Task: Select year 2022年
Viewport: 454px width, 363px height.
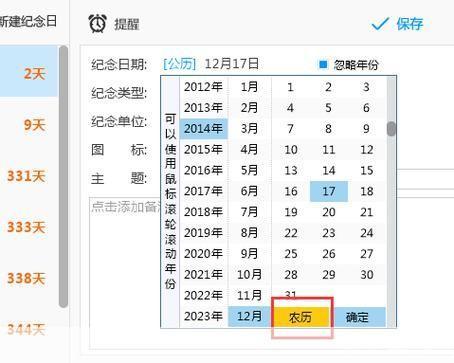Action: point(203,295)
